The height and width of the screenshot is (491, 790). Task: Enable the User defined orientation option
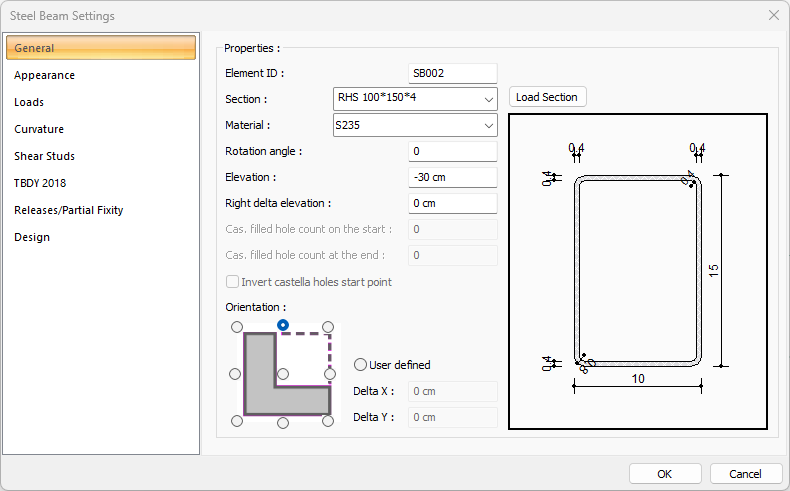pos(361,365)
